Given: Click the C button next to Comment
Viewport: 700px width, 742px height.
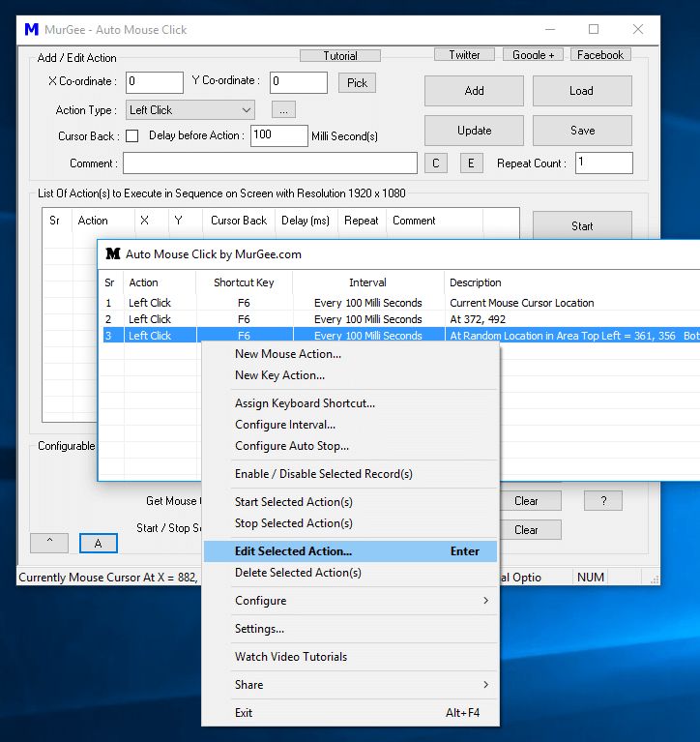Looking at the screenshot, I should tap(436, 163).
